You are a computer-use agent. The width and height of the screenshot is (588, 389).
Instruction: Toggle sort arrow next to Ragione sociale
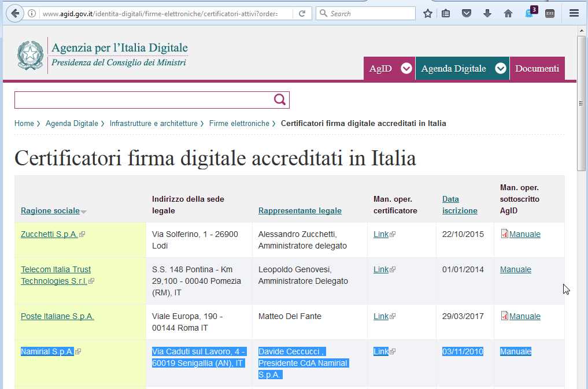84,212
